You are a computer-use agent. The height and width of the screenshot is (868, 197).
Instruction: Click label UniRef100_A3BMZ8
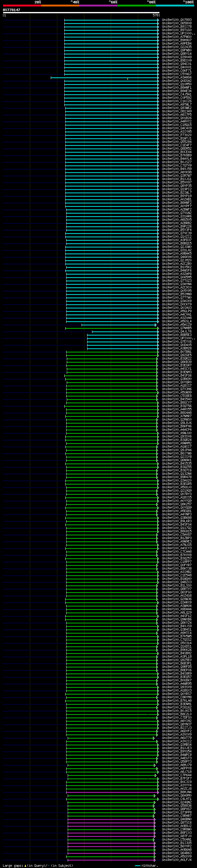point(177,349)
